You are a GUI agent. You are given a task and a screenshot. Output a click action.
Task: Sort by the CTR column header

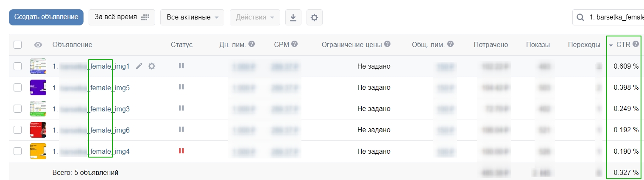click(623, 44)
